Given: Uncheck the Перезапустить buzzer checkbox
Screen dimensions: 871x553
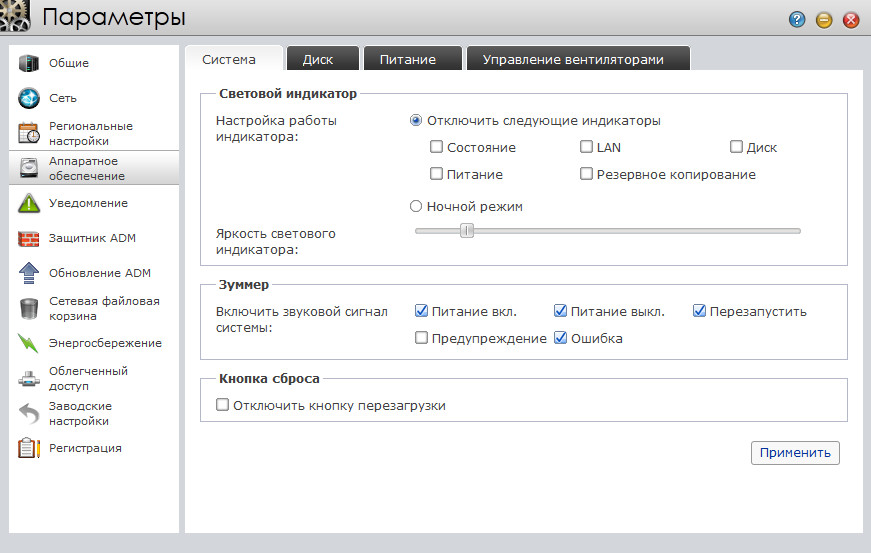Looking at the screenshot, I should (699, 311).
